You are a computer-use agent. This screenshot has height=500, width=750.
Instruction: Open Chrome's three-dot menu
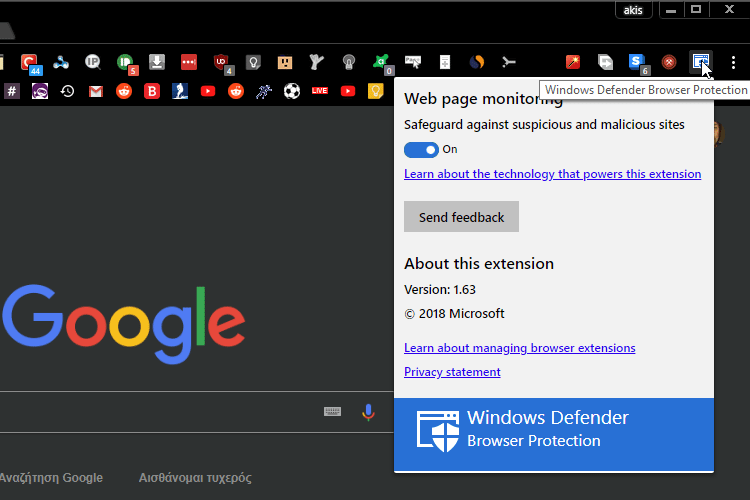pyautogui.click(x=733, y=62)
